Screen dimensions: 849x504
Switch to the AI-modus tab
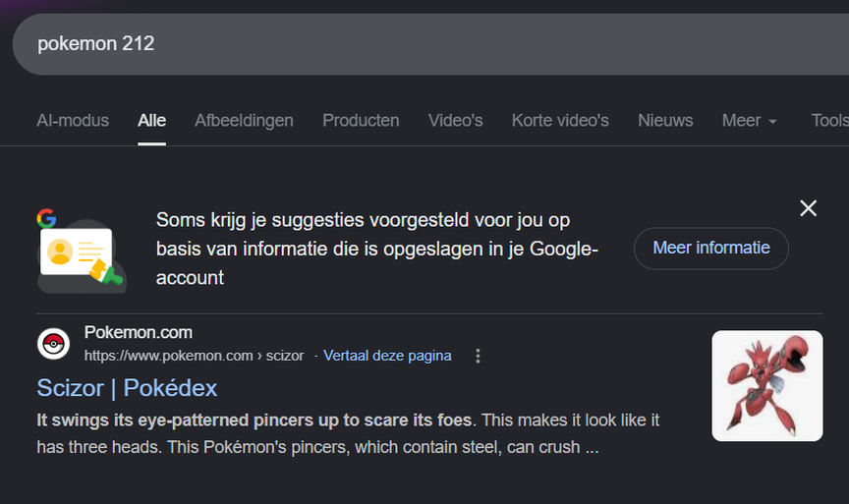[x=73, y=120]
